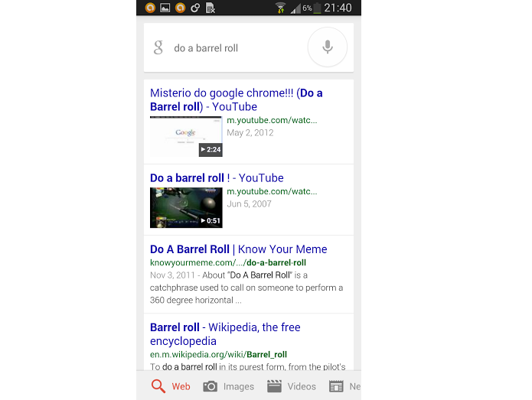Tap the picture notification icon in status bar
The width and height of the screenshot is (532, 400).
click(x=164, y=8)
